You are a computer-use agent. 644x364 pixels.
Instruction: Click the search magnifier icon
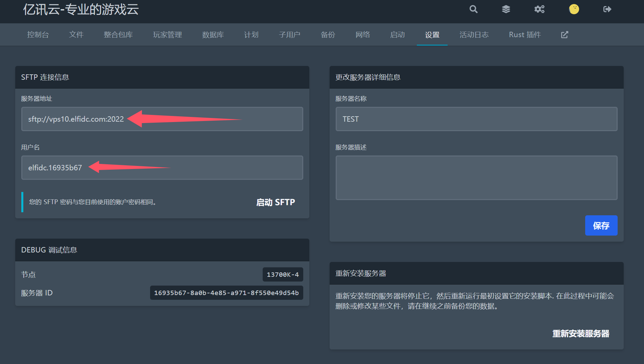click(x=473, y=9)
